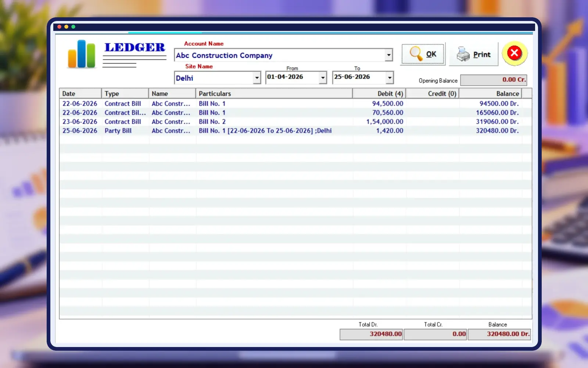Open the From date dropdown arrow
The width and height of the screenshot is (588, 368).
click(x=323, y=78)
